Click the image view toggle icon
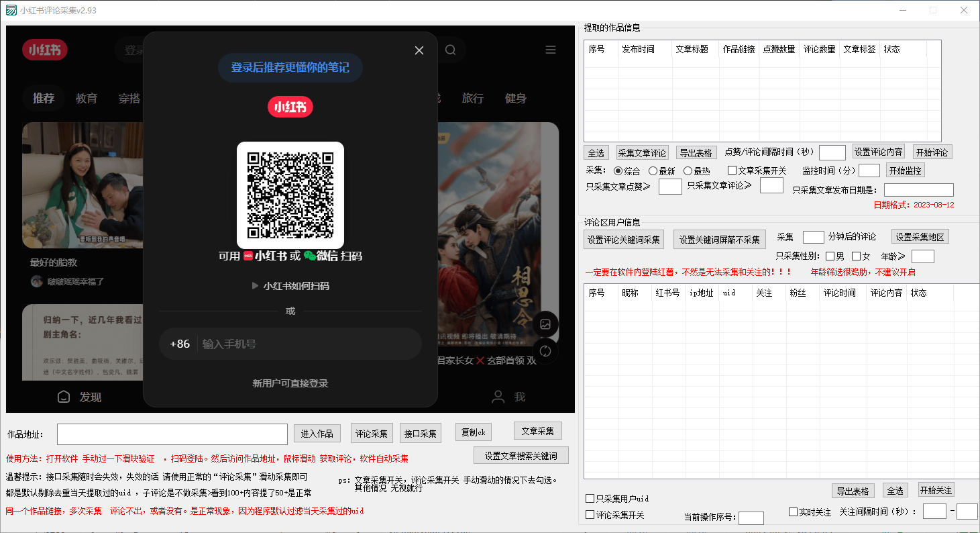Viewport: 980px width, 533px height. point(546,324)
